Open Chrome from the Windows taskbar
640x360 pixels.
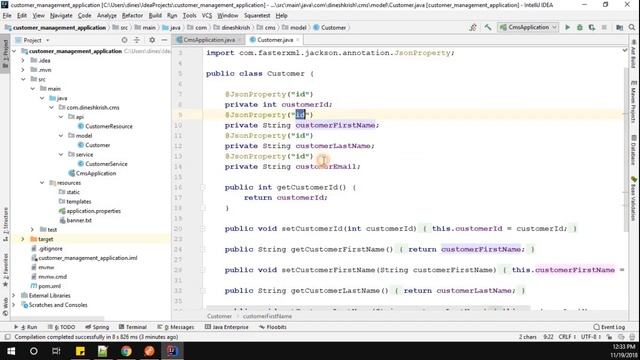126,351
